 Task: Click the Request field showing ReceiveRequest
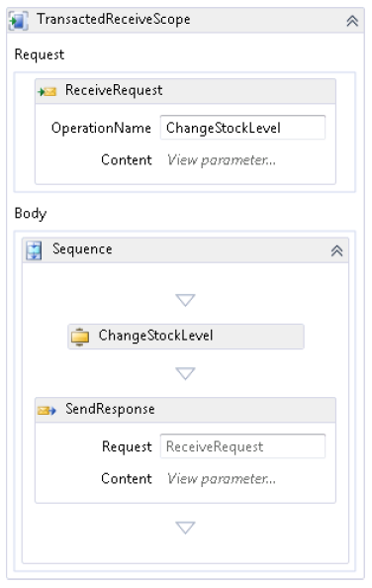point(242,446)
